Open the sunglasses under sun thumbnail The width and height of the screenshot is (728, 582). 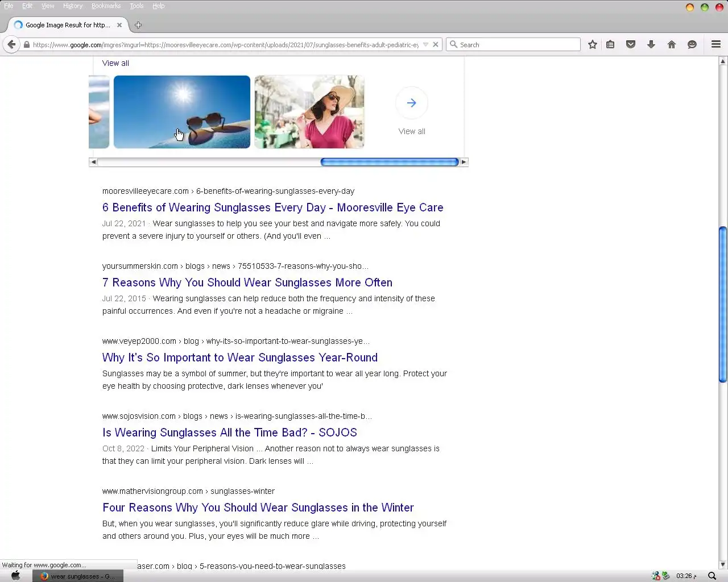(x=182, y=112)
